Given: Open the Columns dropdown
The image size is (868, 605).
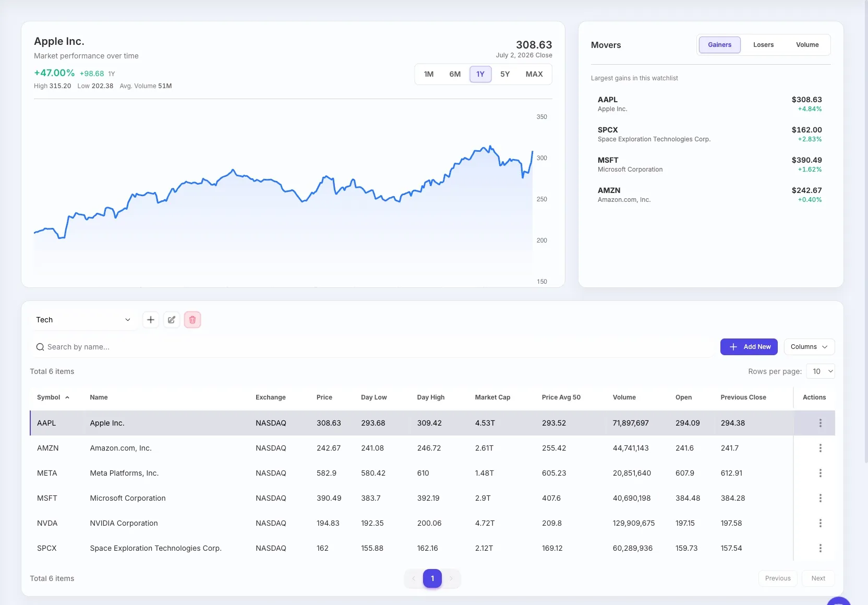Looking at the screenshot, I should [809, 347].
